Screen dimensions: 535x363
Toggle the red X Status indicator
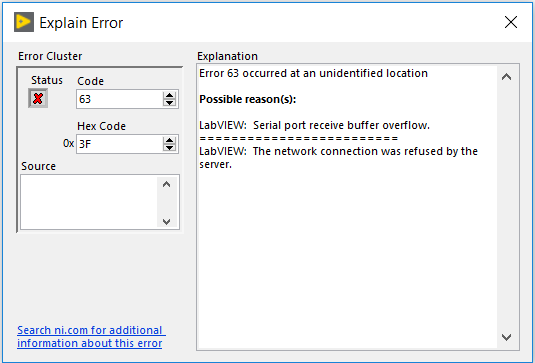point(38,99)
